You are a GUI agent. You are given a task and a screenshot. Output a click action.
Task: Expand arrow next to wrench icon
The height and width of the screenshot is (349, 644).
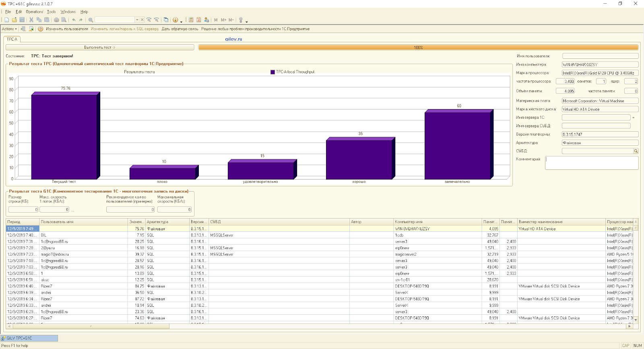(x=246, y=21)
